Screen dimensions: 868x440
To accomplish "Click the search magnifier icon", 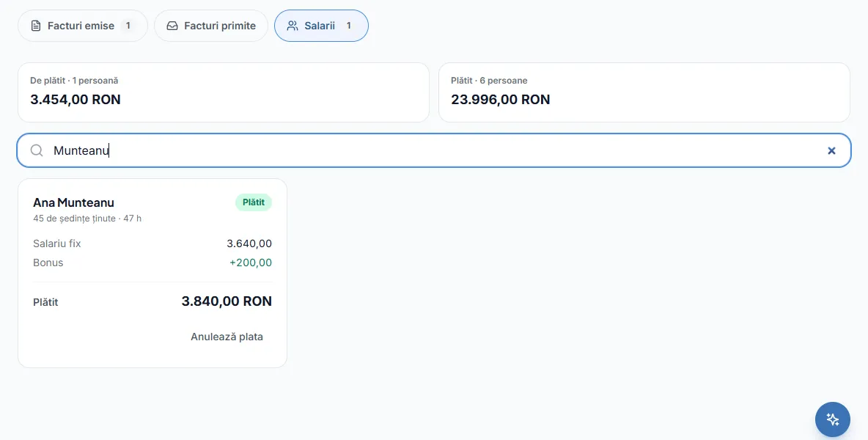I will [x=37, y=150].
